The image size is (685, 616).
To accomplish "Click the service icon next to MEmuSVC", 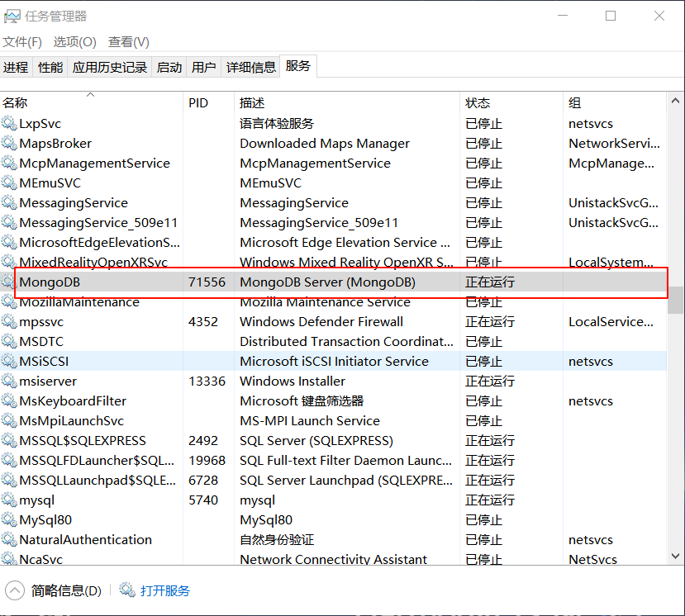I will coord(9,182).
